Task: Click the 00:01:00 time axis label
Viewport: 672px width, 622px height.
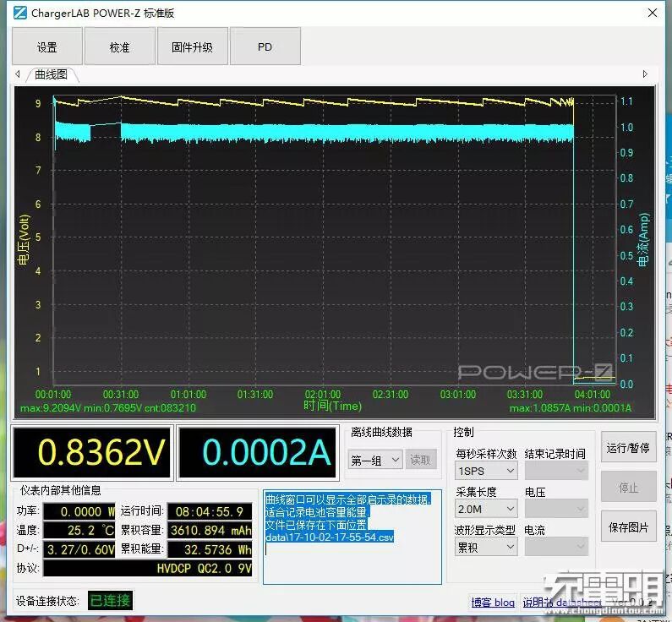Action: (52, 394)
